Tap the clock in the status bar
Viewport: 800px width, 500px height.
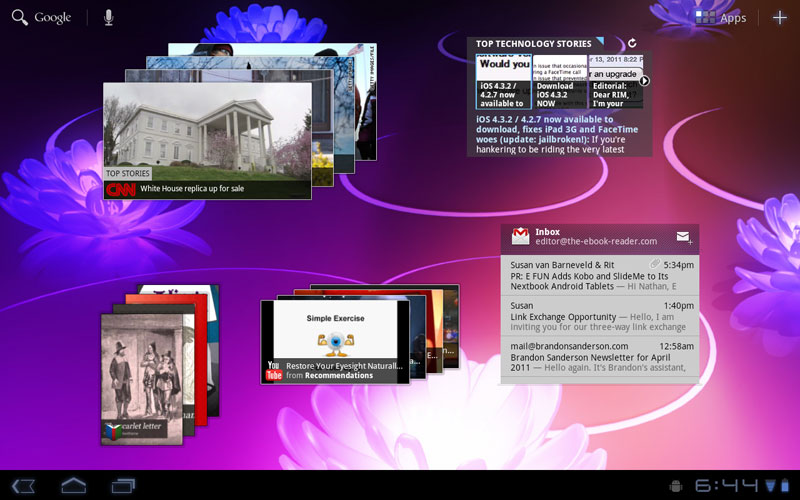pos(727,486)
